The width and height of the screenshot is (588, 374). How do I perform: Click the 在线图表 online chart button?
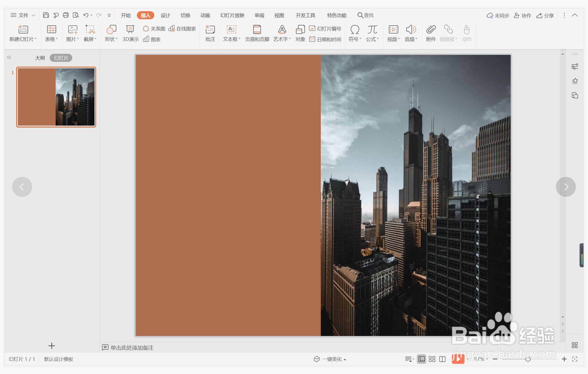coord(182,29)
